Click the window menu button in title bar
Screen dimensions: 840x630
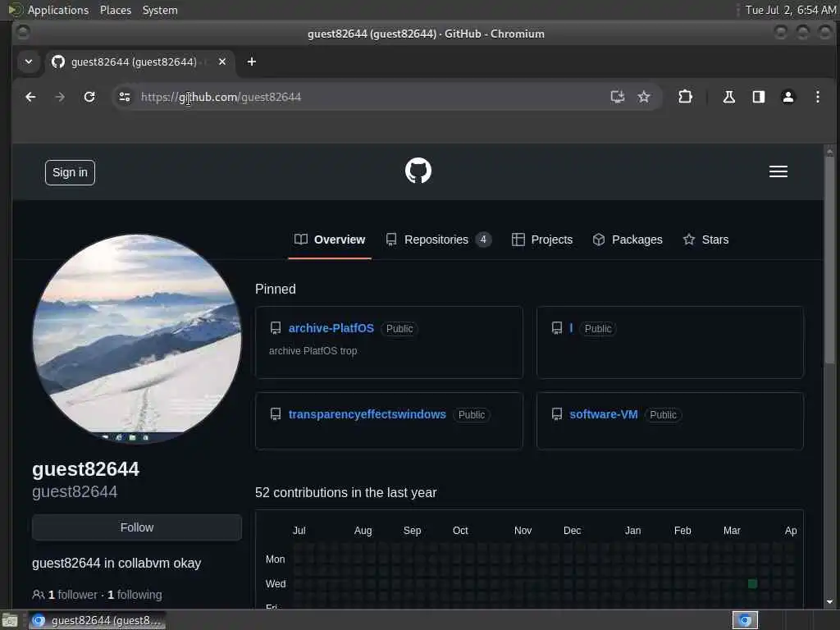(22, 33)
